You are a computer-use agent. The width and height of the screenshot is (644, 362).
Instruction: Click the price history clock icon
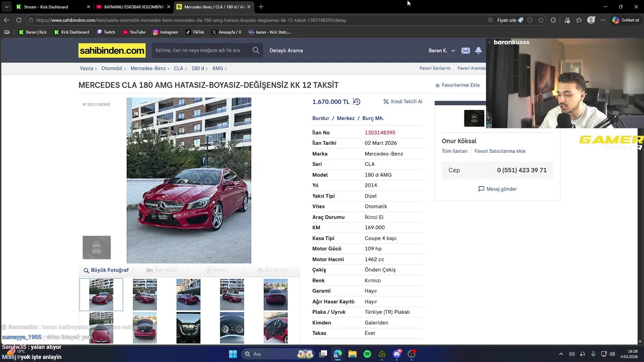(357, 102)
